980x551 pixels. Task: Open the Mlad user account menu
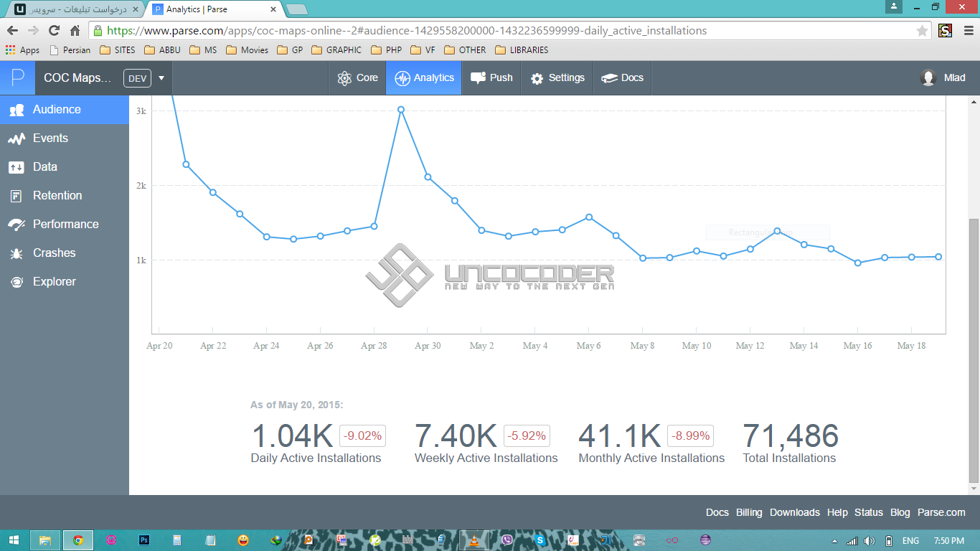pos(943,77)
